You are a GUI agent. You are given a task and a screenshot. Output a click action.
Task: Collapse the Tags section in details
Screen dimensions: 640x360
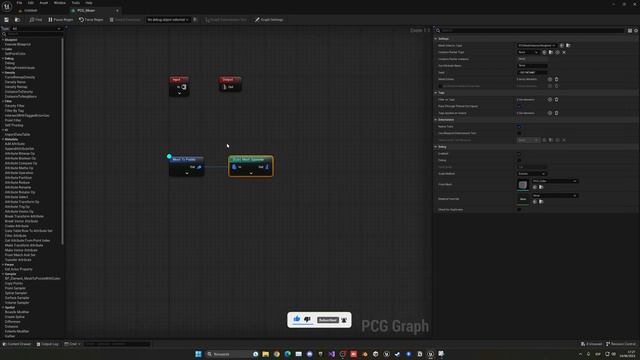[x=436, y=93]
